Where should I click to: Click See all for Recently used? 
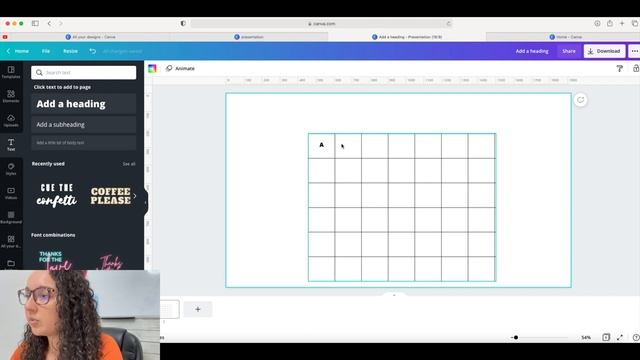point(129,164)
